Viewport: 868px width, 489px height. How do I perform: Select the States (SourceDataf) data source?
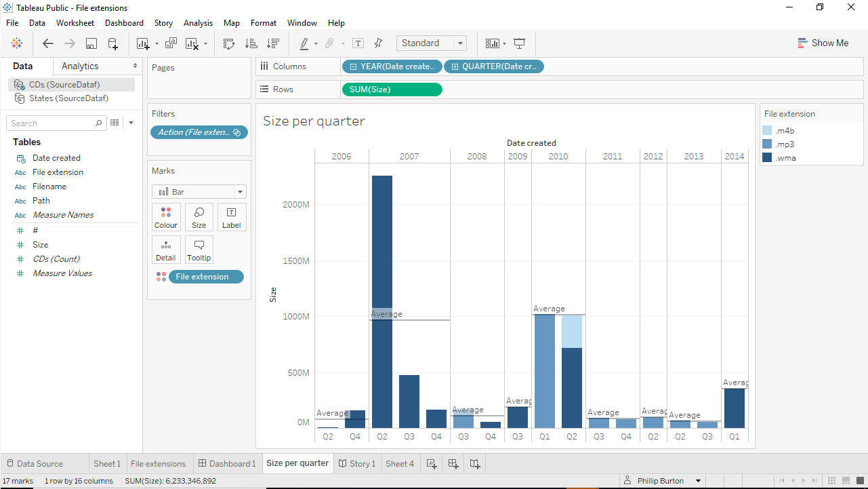72,98
